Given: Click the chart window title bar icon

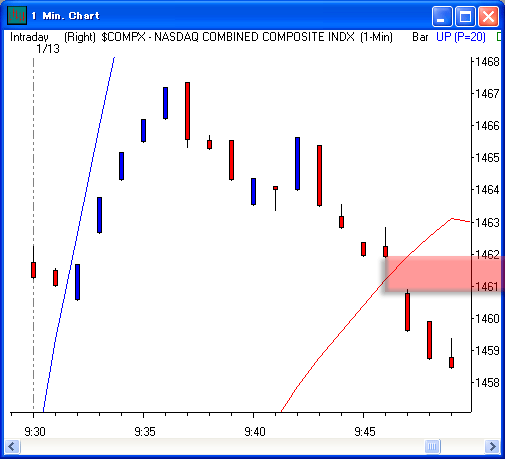Looking at the screenshot, I should click(17, 15).
